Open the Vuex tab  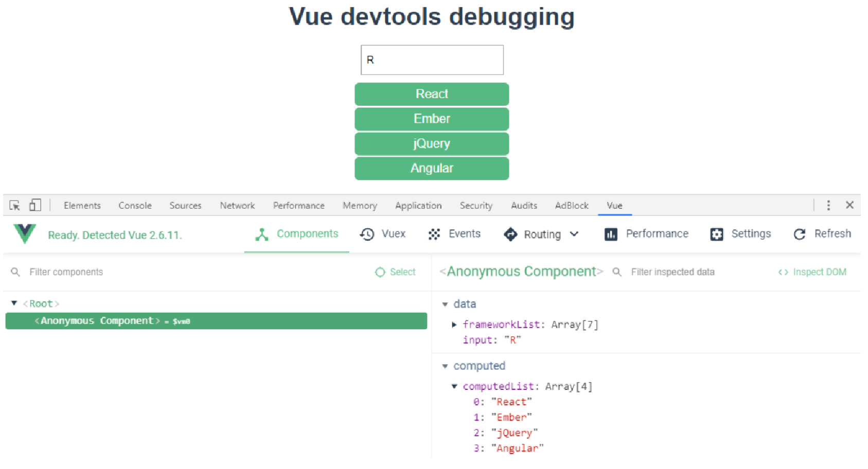click(x=383, y=234)
